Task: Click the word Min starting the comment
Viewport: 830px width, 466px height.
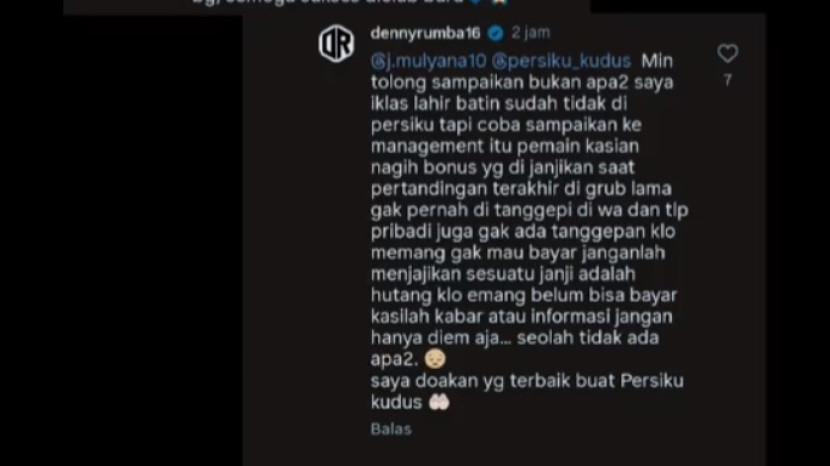Action: (x=657, y=61)
